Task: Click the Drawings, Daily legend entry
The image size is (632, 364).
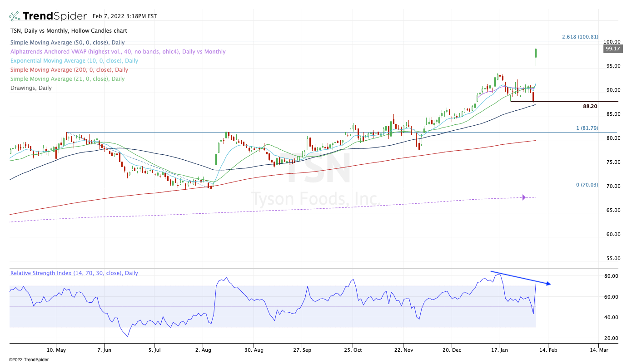Action: pos(31,88)
